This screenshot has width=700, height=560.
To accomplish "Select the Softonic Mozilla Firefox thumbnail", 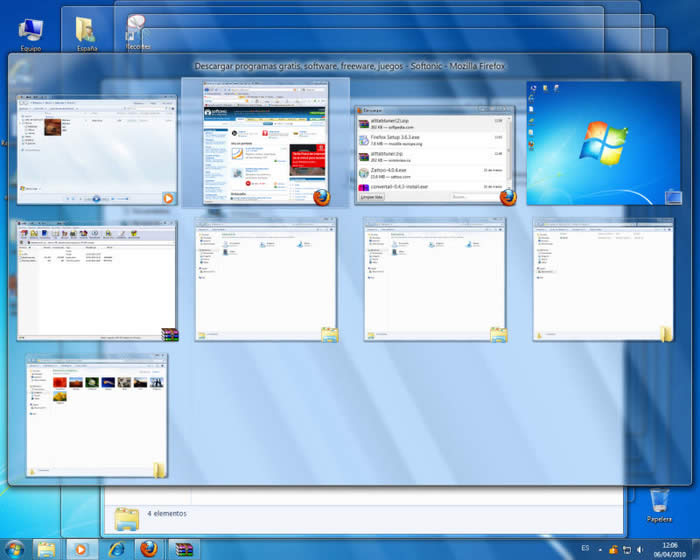I will click(x=265, y=143).
